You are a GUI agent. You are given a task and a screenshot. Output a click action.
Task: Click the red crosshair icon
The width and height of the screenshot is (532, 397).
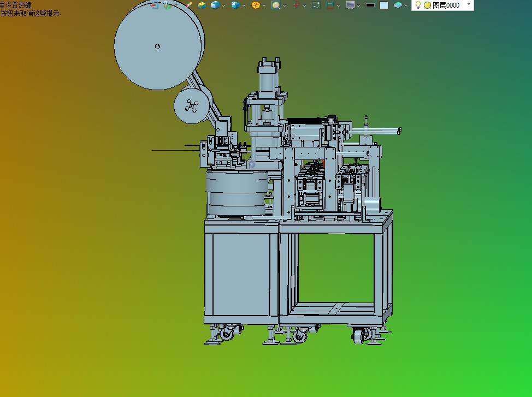296,5
